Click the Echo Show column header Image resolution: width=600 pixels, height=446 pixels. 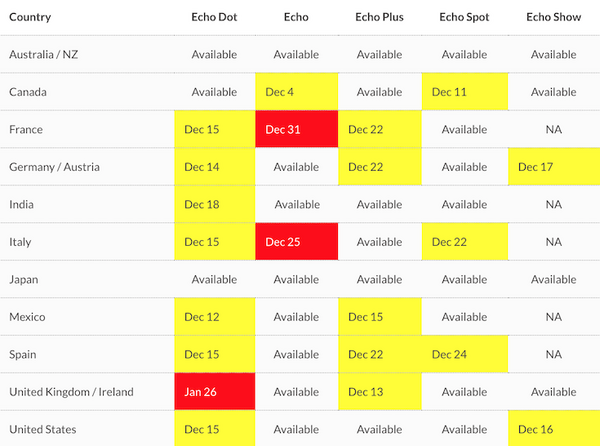click(553, 17)
